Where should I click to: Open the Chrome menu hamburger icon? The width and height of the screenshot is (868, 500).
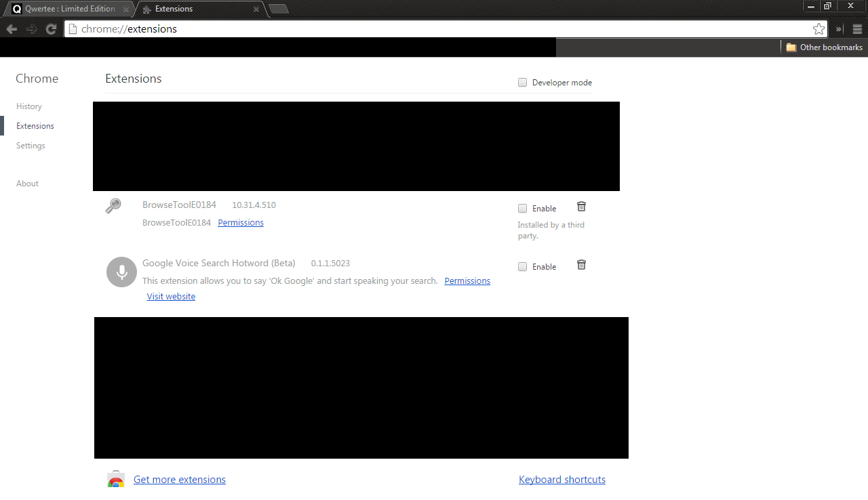coord(857,29)
